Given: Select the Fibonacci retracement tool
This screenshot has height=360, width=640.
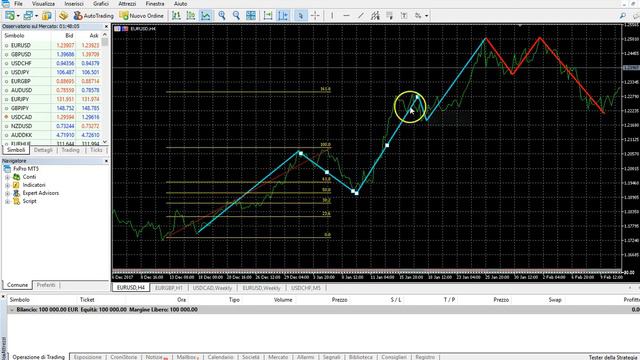Looking at the screenshot, I should 389,16.
